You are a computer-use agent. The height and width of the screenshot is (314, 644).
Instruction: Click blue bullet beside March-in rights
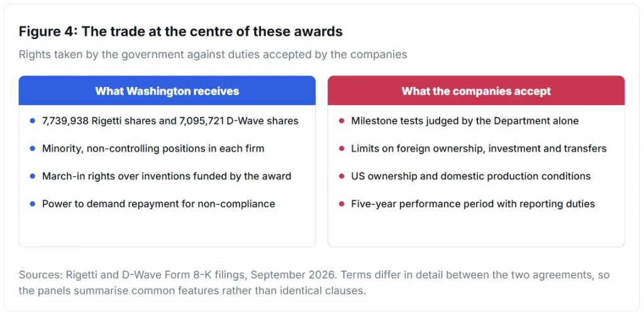pos(33,176)
